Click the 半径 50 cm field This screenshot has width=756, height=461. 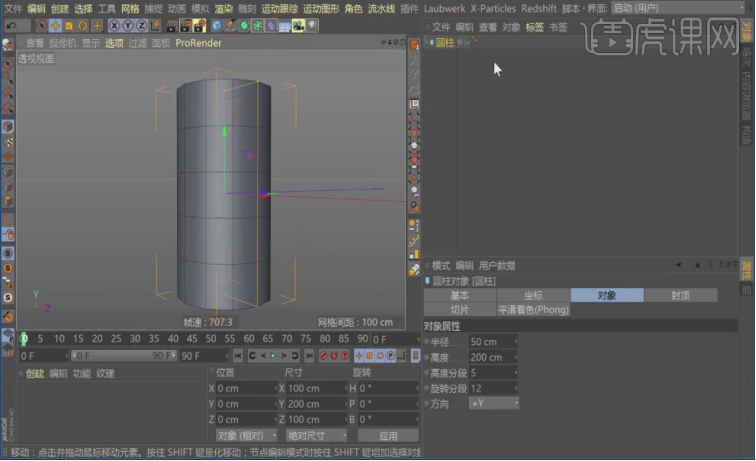(493, 341)
